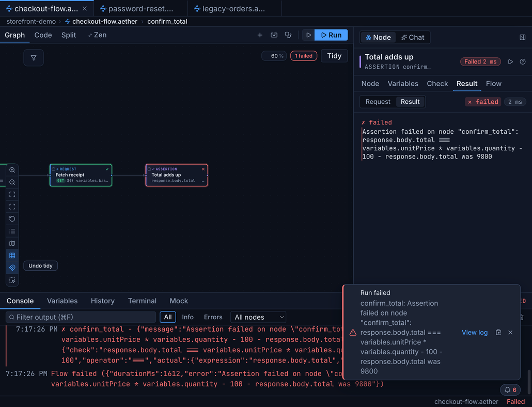Switch to the Graph view tab
The width and height of the screenshot is (532, 407).
pos(14,35)
